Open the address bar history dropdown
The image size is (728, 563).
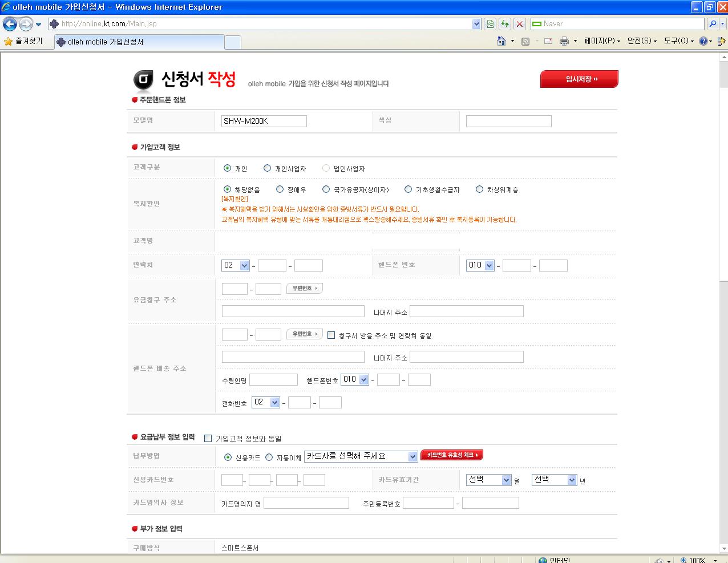click(x=477, y=24)
